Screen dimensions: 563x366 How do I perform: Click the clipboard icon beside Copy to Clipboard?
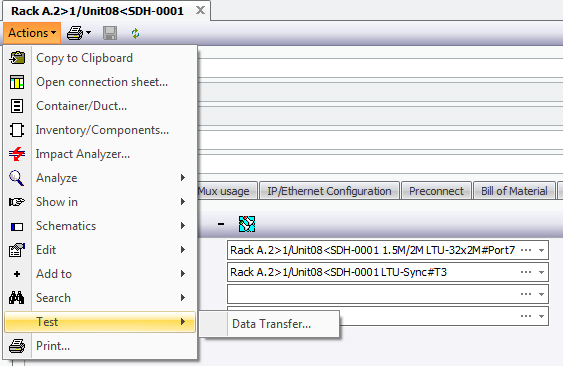click(x=17, y=58)
